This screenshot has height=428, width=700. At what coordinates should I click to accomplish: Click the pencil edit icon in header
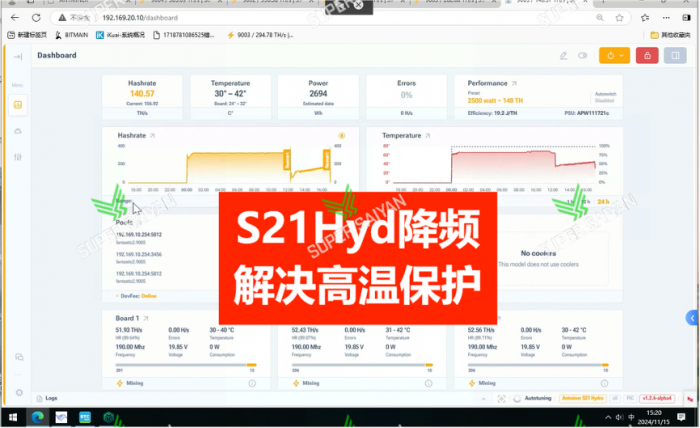tap(563, 56)
